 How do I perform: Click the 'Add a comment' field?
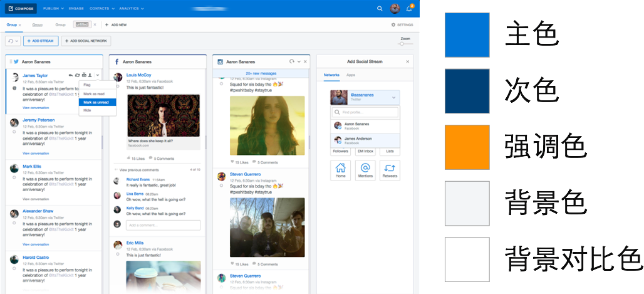pos(163,224)
